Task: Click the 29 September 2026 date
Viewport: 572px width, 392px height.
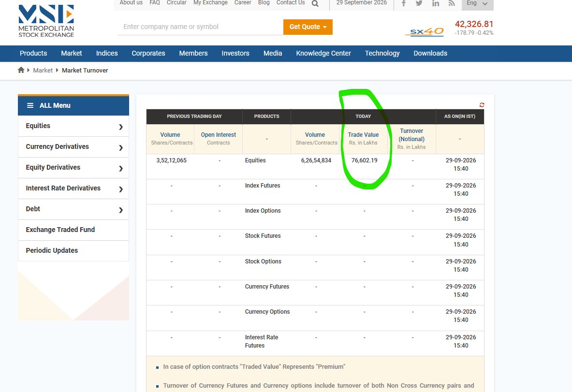Action: tap(362, 2)
